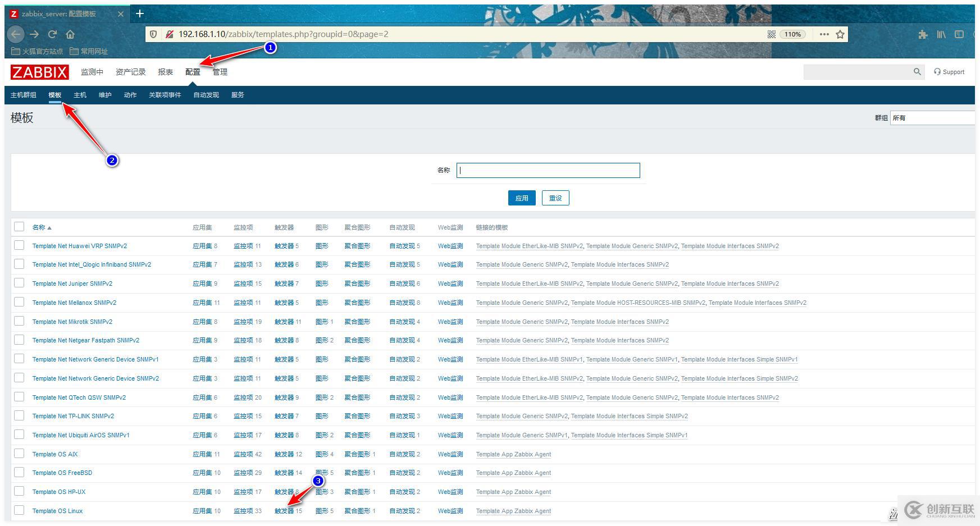Open the browser home page
The image size is (980, 526).
coord(70,34)
